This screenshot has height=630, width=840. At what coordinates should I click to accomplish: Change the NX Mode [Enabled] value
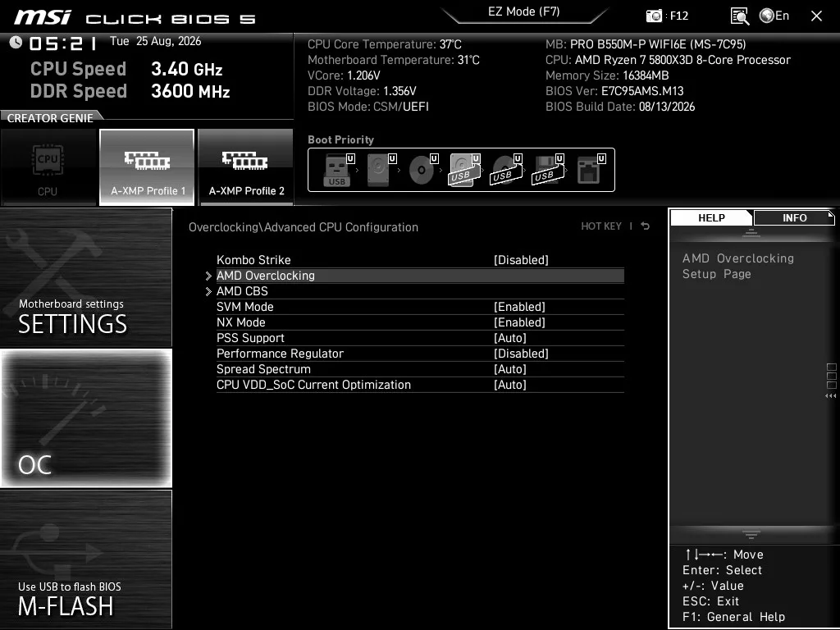(x=519, y=322)
